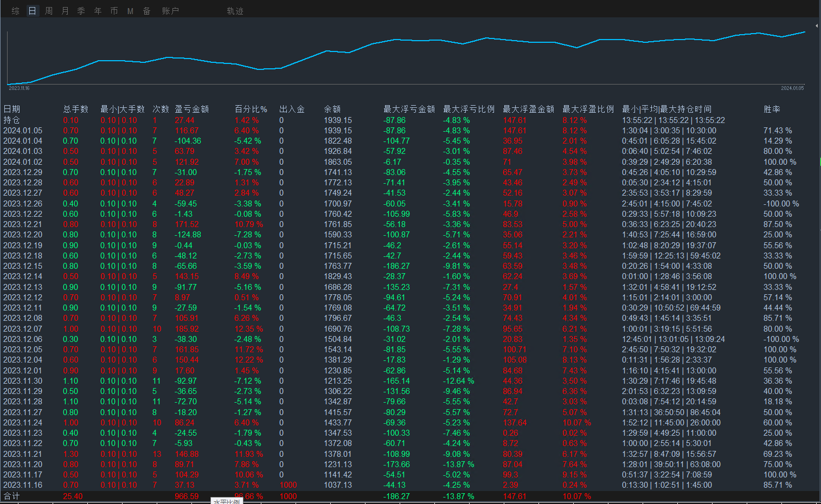
Task: Select the 持仓 open positions row
Action: tap(12, 120)
